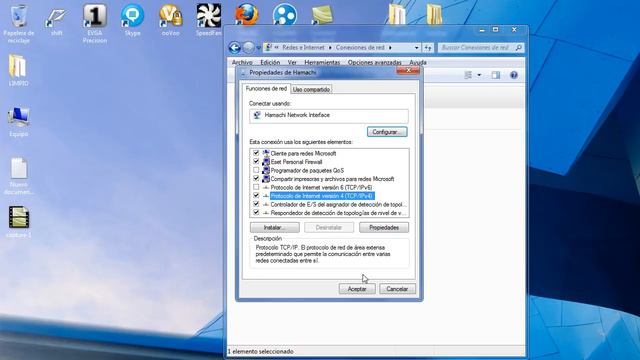Click the change view icon in toolbar
This screenshot has height=360, width=640.
coord(468,75)
